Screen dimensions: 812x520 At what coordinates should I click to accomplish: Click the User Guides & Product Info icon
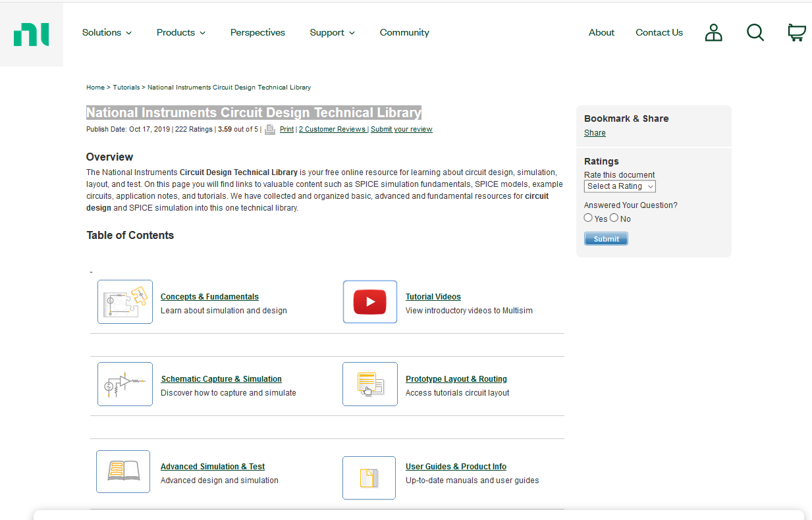369,478
